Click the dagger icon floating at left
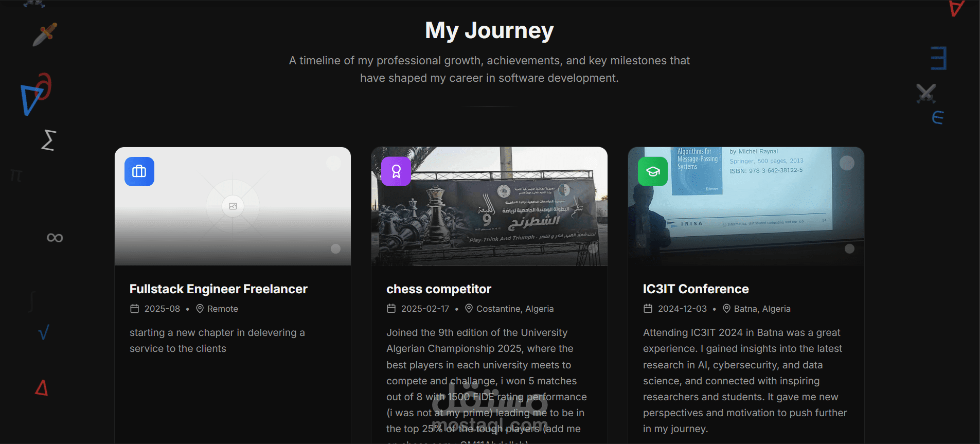 click(45, 34)
